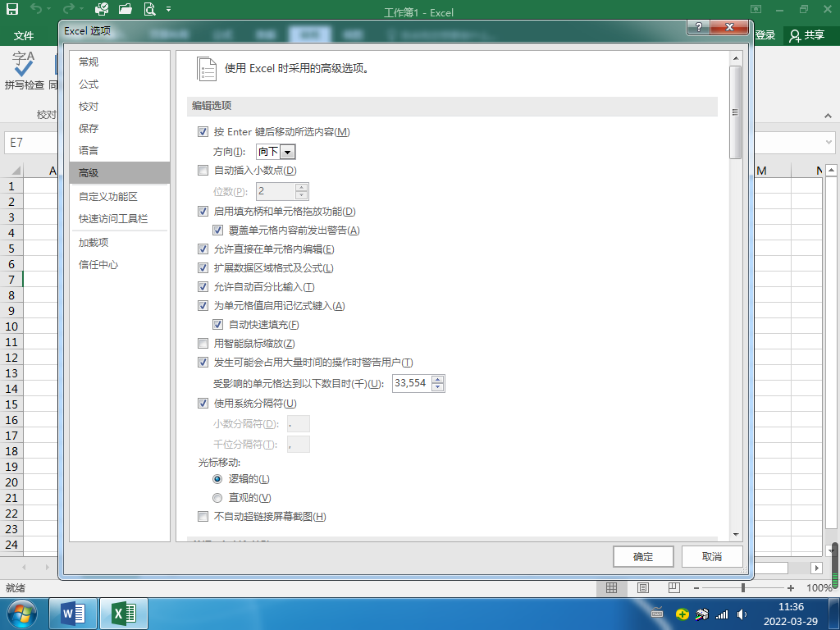The height and width of the screenshot is (630, 840).
Task: Click the 登录 sign-in link
Action: 765,35
